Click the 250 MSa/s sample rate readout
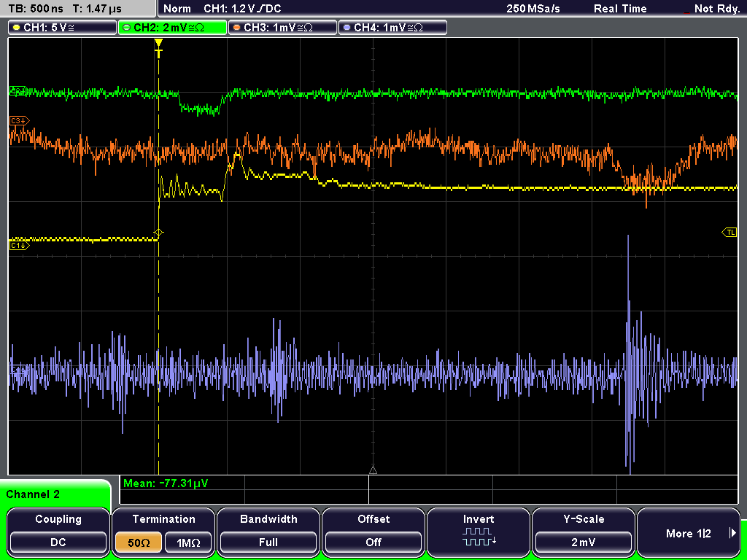The height and width of the screenshot is (560, 747). [533, 9]
